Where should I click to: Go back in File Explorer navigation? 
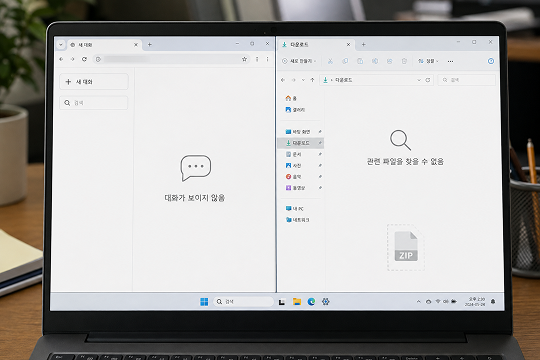(x=283, y=80)
